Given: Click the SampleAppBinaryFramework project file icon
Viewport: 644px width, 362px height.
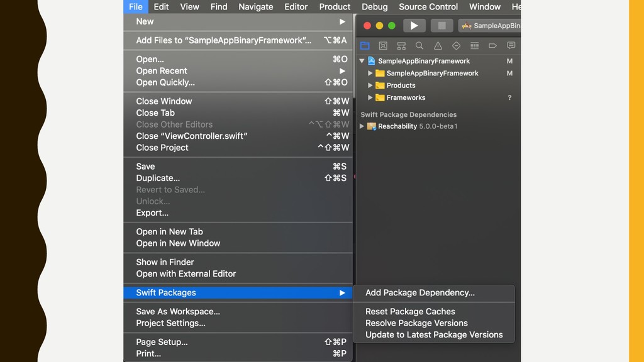Looking at the screenshot, I should [x=371, y=61].
